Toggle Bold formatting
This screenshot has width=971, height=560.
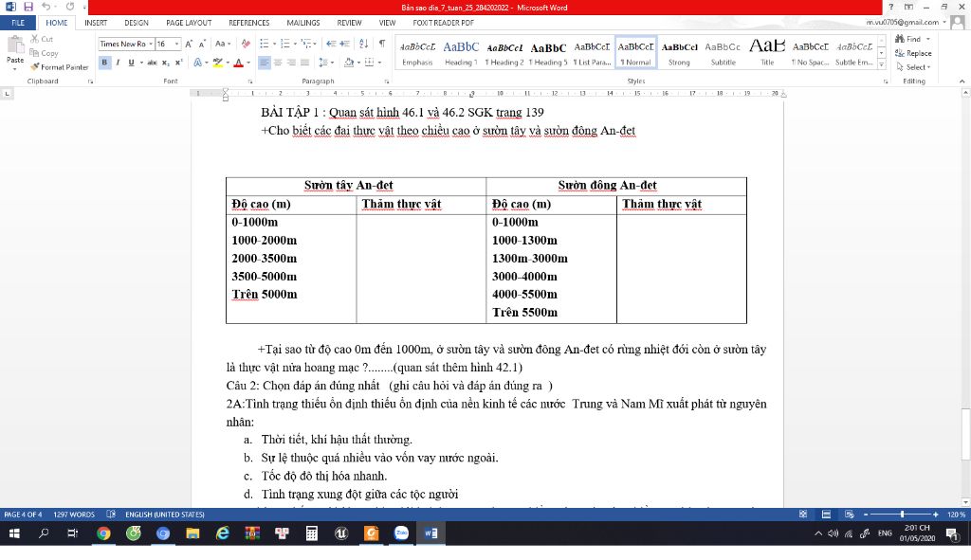(x=104, y=63)
